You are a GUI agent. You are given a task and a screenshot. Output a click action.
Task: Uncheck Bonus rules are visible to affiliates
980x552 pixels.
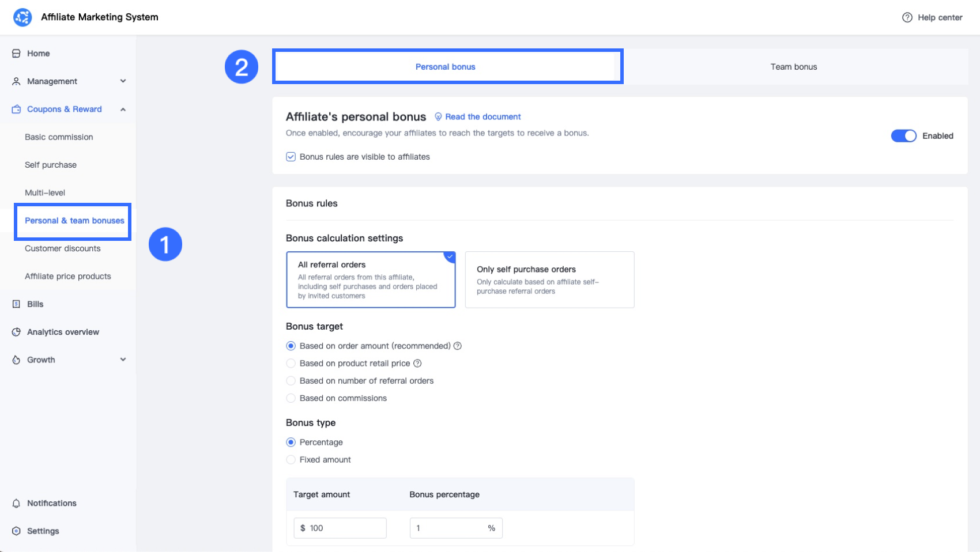coord(291,157)
